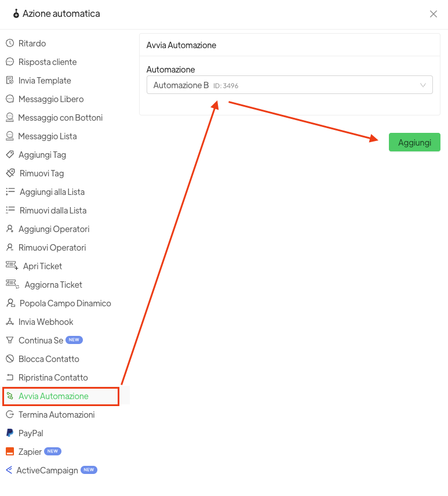
Task: Expand the Automazione dropdown arrow
Action: [423, 85]
